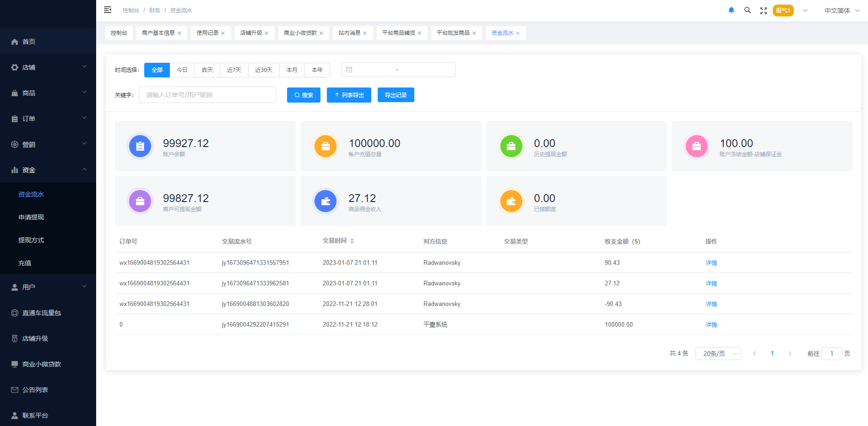Sort by 交易时间 column arrows

tap(352, 241)
